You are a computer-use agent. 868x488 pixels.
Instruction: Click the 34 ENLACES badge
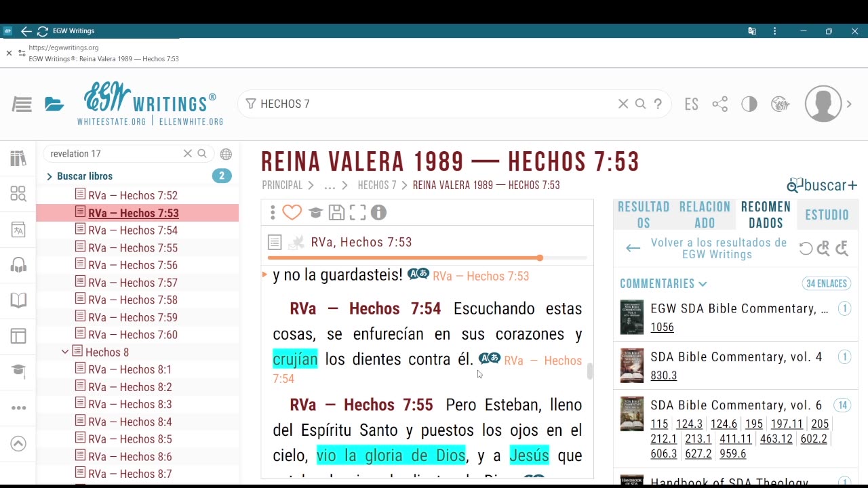tap(826, 284)
